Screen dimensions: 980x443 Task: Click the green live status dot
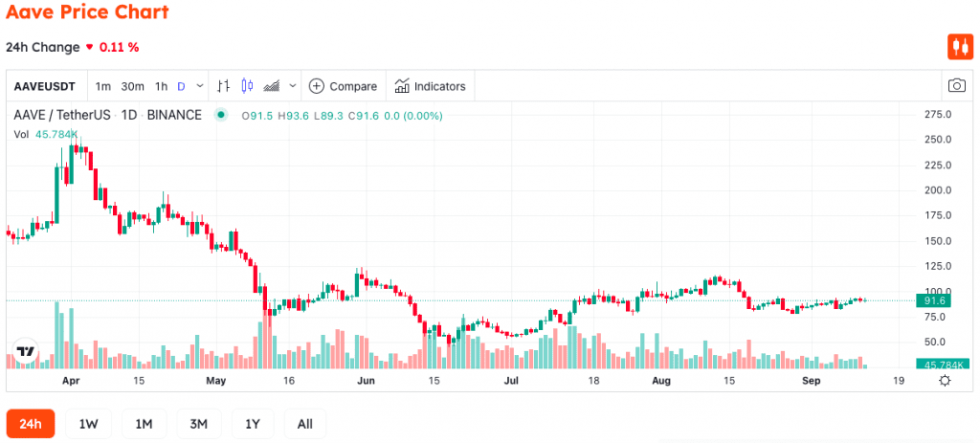[221, 116]
